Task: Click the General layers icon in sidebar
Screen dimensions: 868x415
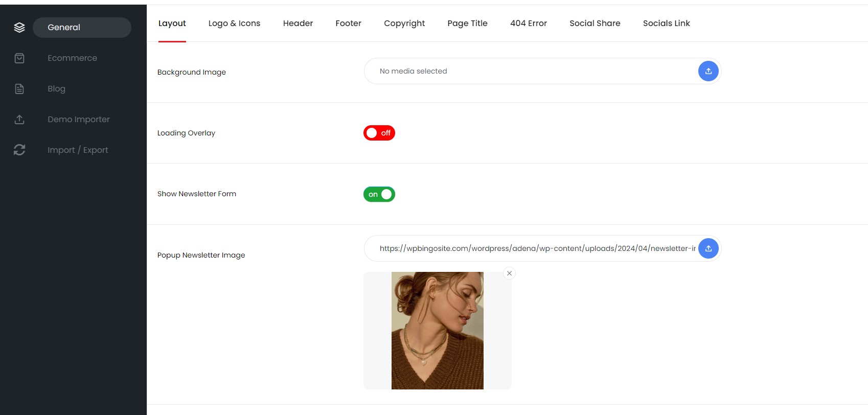Action: click(19, 28)
